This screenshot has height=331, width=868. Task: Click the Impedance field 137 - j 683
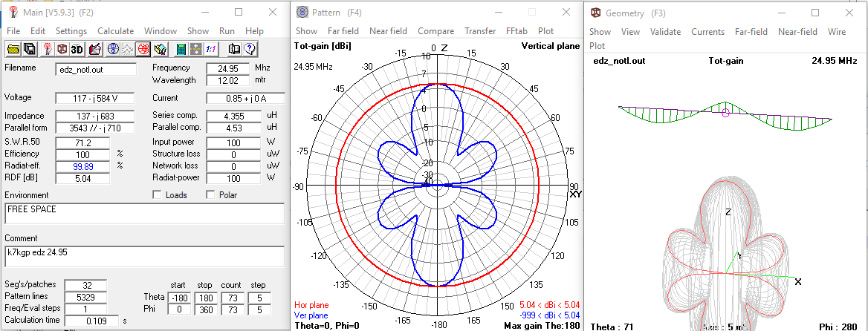click(x=94, y=116)
